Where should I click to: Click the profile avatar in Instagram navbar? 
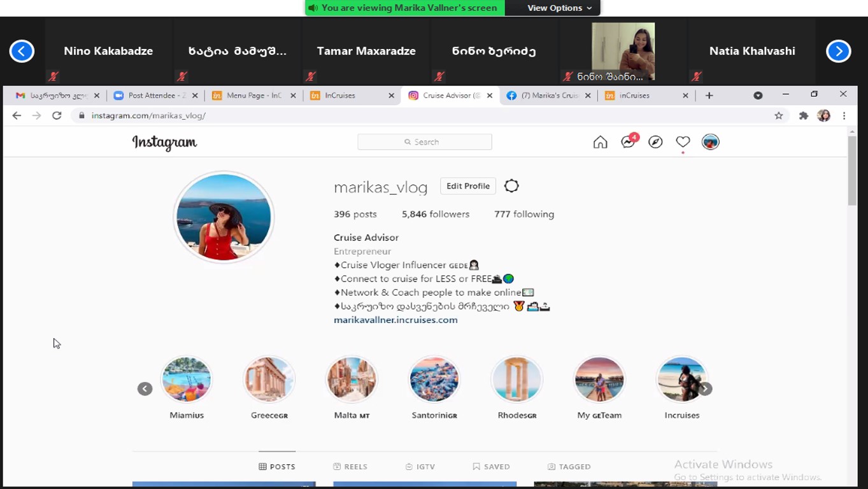pyautogui.click(x=710, y=142)
